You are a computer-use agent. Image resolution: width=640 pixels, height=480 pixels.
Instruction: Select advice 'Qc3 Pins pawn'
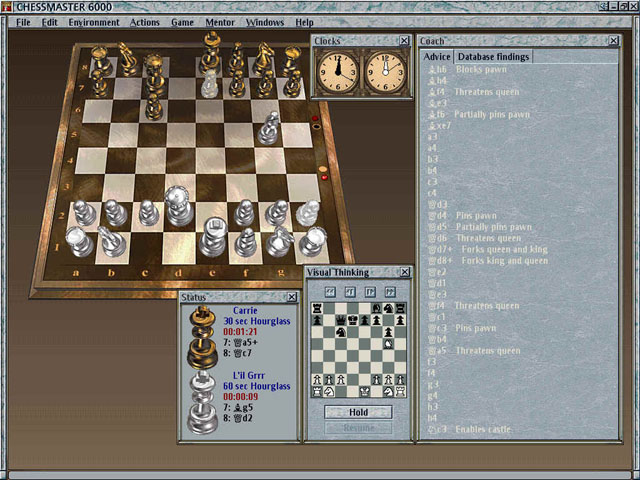click(x=462, y=328)
